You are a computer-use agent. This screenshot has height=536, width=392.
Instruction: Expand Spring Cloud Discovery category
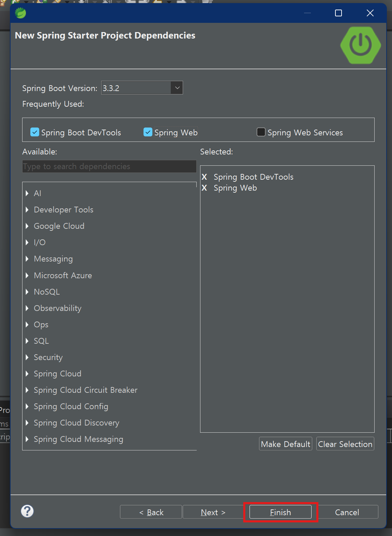point(27,422)
